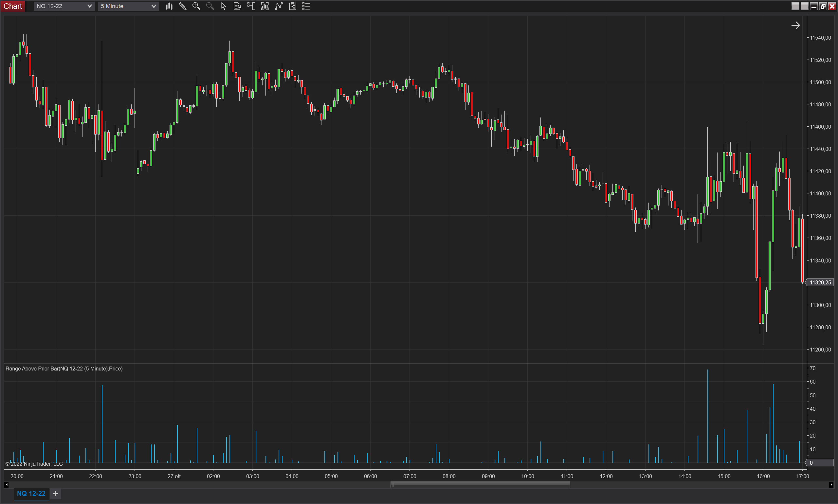
Task: Activate the zoom out magnifier
Action: pos(210,6)
